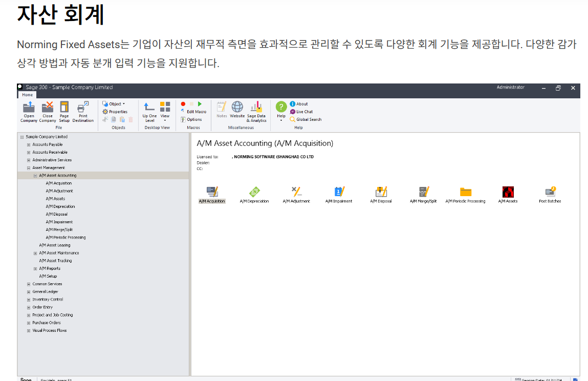Select A/M Asset Leasing in the tree
This screenshot has width=588, height=381.
pos(55,245)
